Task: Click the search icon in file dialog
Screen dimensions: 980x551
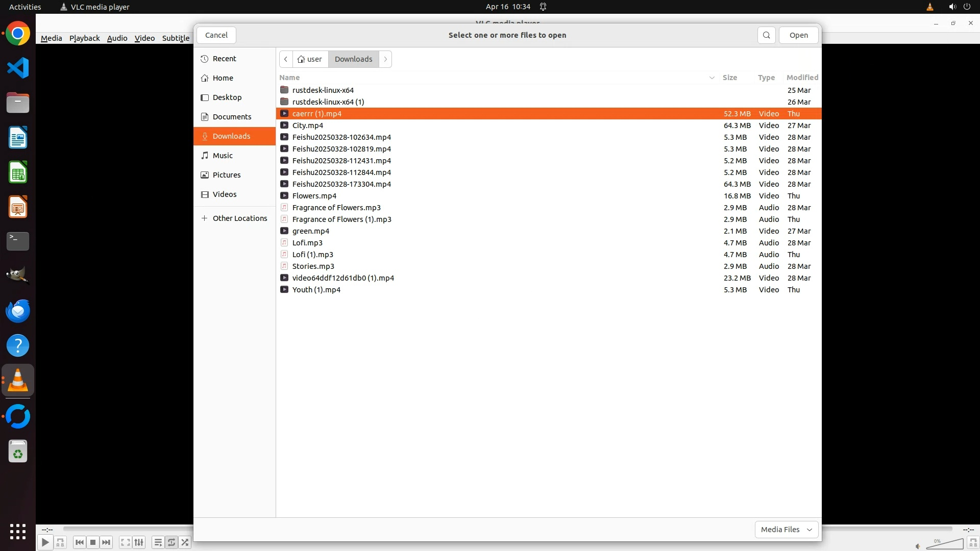Action: point(766,35)
